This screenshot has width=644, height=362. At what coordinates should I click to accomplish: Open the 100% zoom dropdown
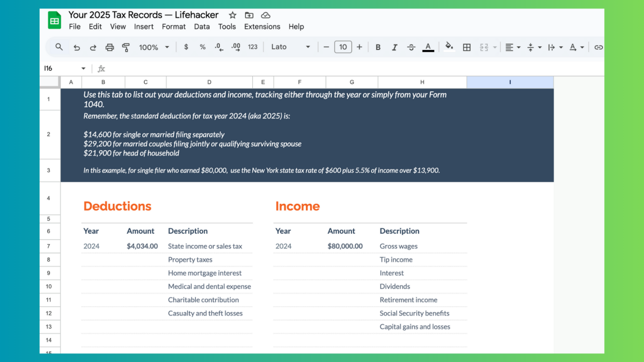click(153, 47)
